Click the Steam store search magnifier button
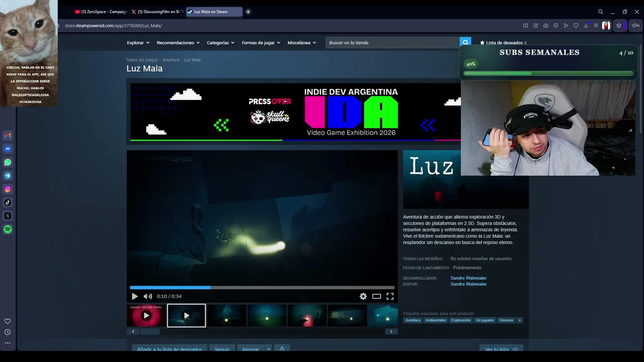Image resolution: width=644 pixels, height=362 pixels. point(466,43)
